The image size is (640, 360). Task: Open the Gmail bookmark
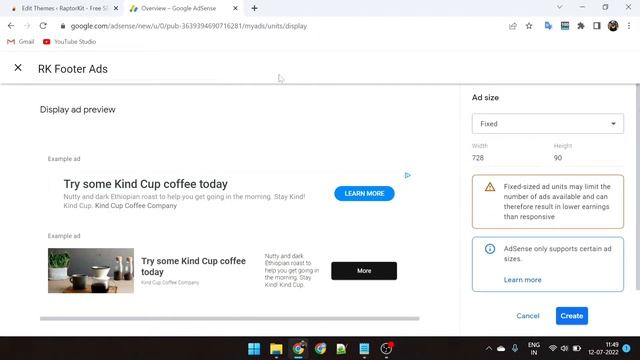(21, 42)
